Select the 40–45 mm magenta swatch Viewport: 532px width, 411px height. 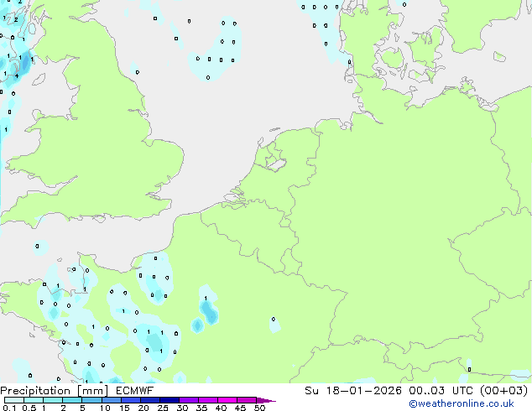coord(227,400)
